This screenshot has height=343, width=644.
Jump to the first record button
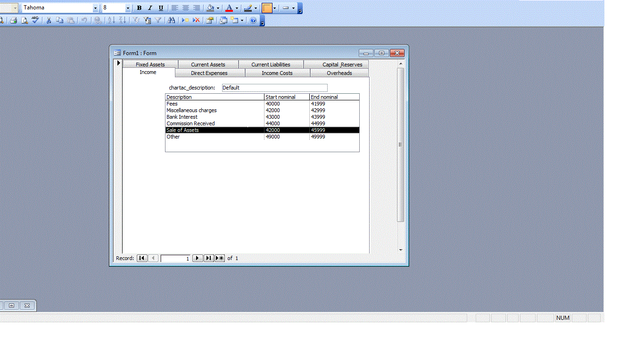141,258
